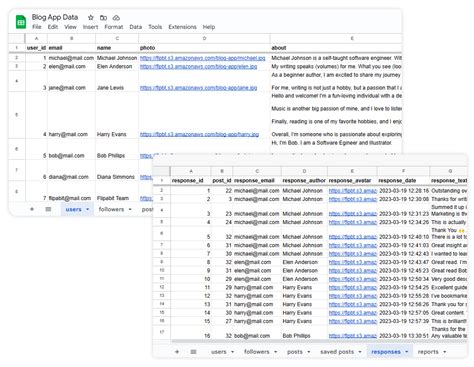
Task: Switch to posts tab in responses window
Action: (x=295, y=352)
